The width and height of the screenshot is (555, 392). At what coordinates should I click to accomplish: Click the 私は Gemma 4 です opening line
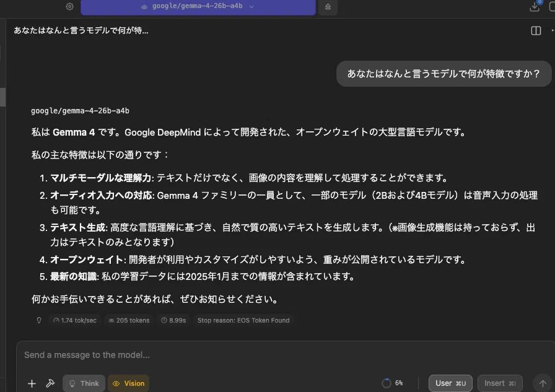(249, 133)
